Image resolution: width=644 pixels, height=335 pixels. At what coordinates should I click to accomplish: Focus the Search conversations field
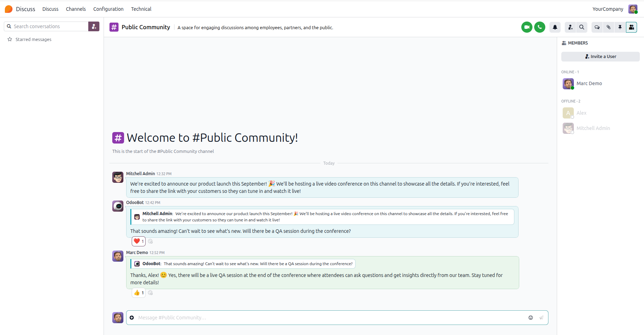pyautogui.click(x=46, y=26)
